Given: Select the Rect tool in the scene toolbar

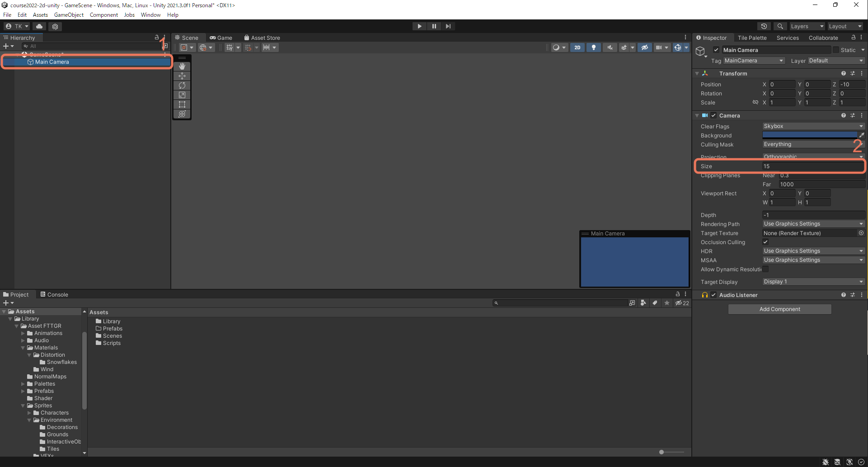Looking at the screenshot, I should point(182,104).
